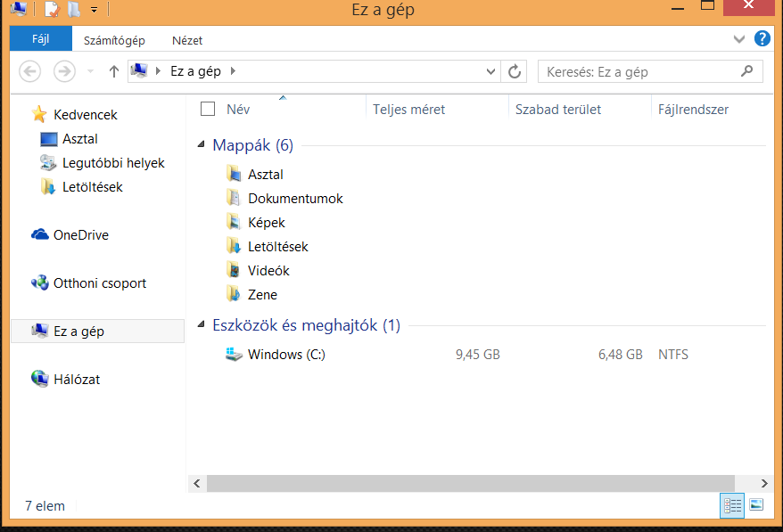Select the Zene folder icon

[234, 294]
